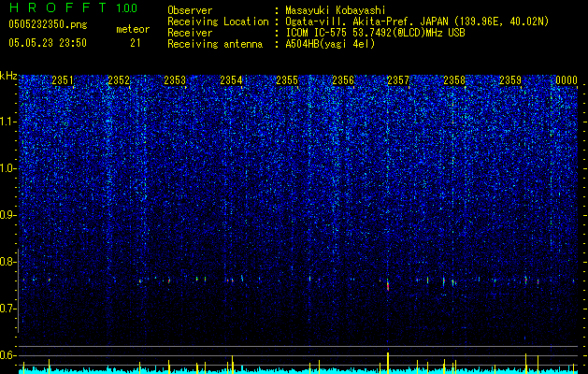Click the 2355 time marker
Viewport: 588px width, 374px height.
coord(287,79)
